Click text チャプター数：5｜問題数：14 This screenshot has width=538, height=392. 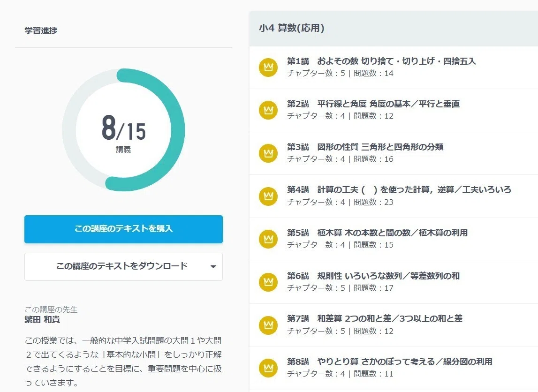pyautogui.click(x=340, y=73)
